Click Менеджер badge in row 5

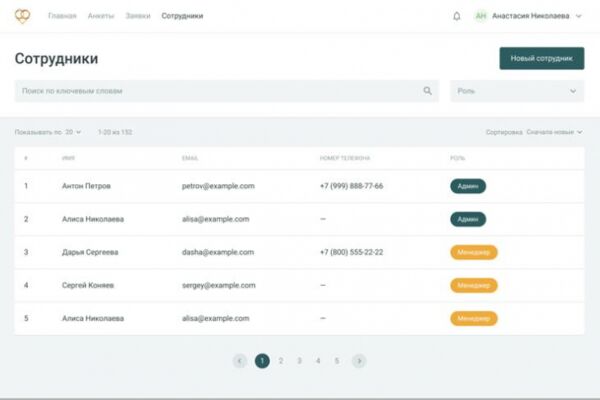pos(474,318)
